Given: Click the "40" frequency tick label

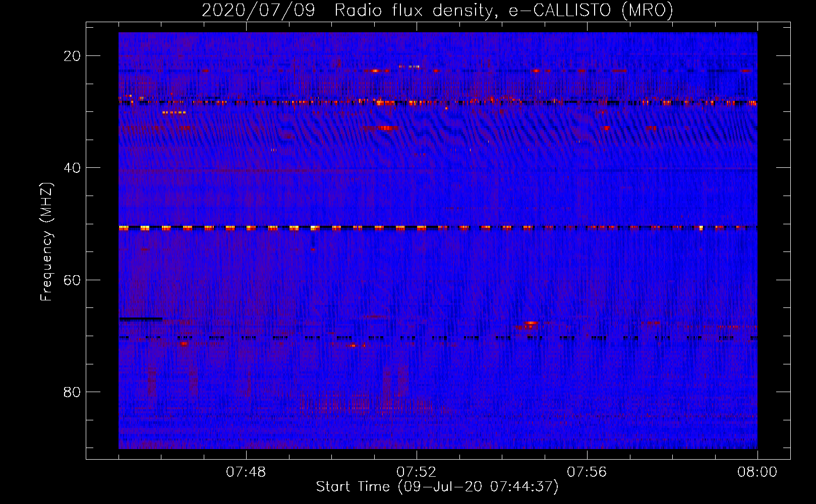Looking at the screenshot, I should 72,168.
